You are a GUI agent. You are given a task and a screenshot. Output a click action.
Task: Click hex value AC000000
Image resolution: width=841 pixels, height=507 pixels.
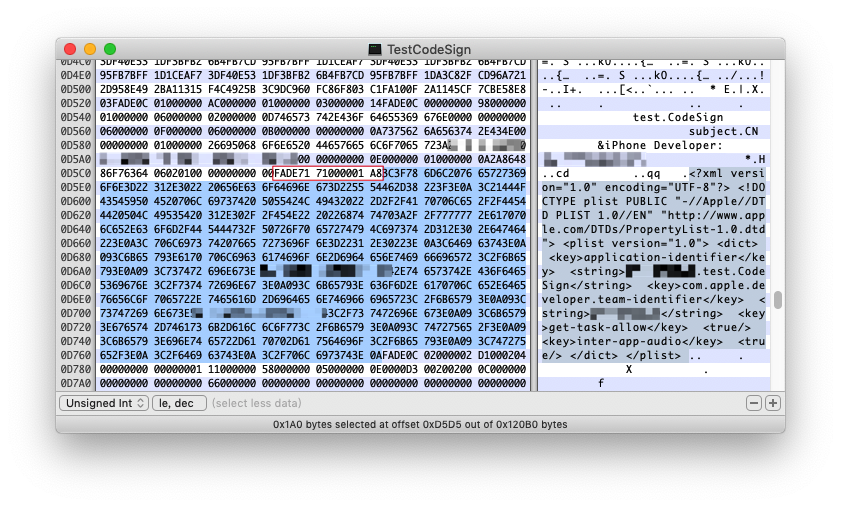(x=232, y=103)
